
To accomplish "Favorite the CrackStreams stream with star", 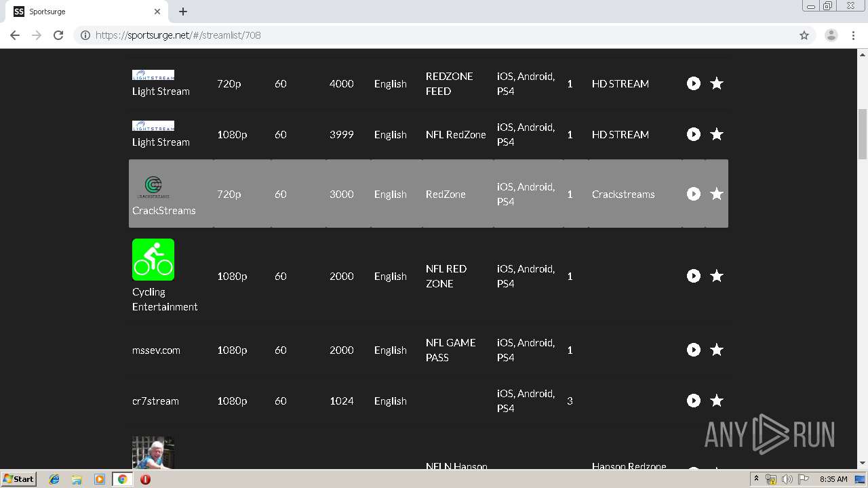I will coord(717,194).
